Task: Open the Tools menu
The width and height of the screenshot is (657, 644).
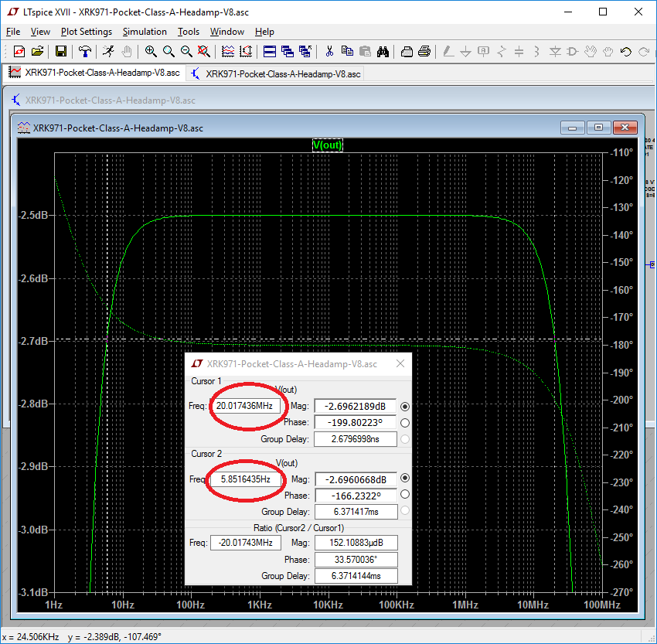Action: pos(188,32)
